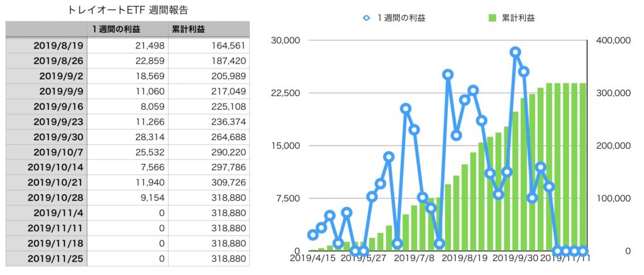The width and height of the screenshot is (644, 275).
Task: Click the weekly profit cell 18,569
Action: click(128, 76)
